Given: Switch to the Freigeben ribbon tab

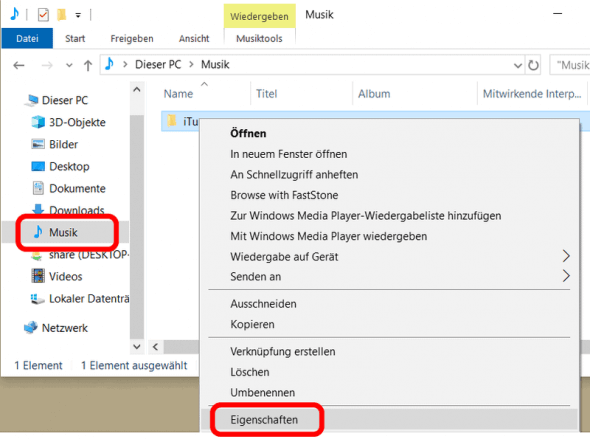Looking at the screenshot, I should pos(132,38).
